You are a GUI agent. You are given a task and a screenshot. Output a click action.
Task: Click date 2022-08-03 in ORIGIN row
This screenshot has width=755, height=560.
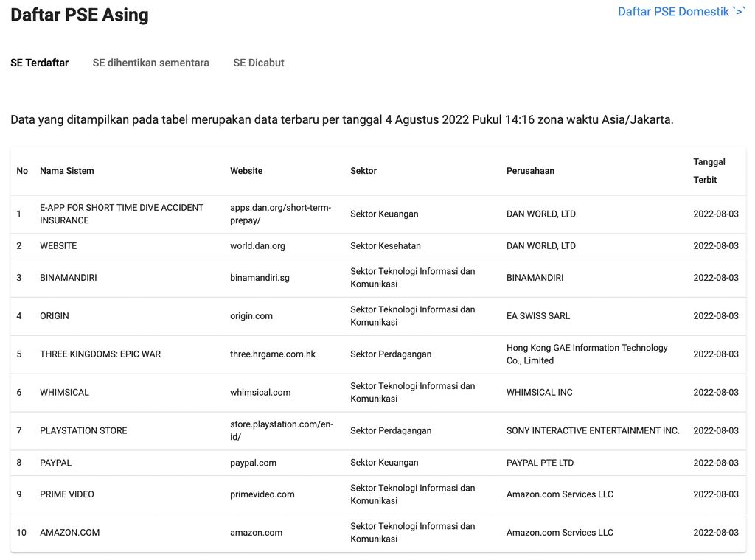715,316
